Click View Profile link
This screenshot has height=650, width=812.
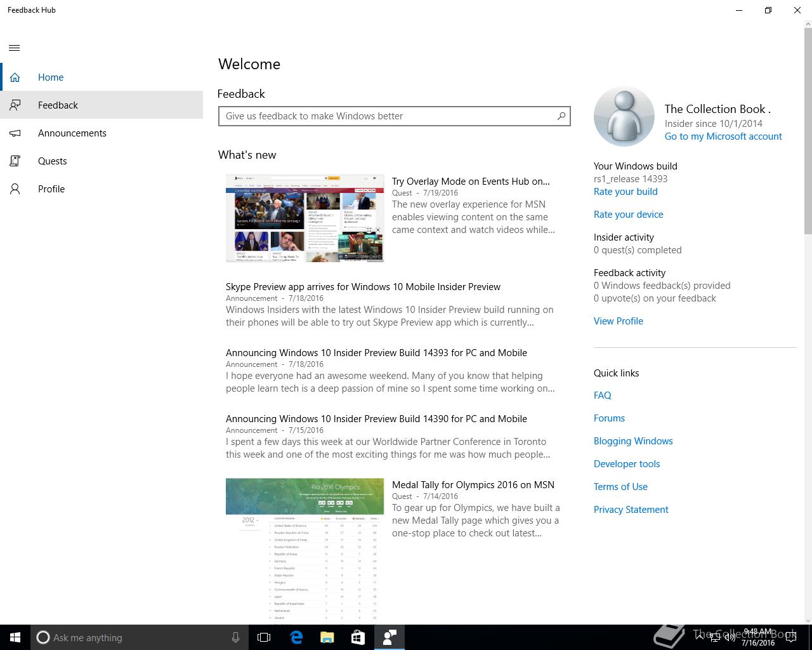pos(619,321)
